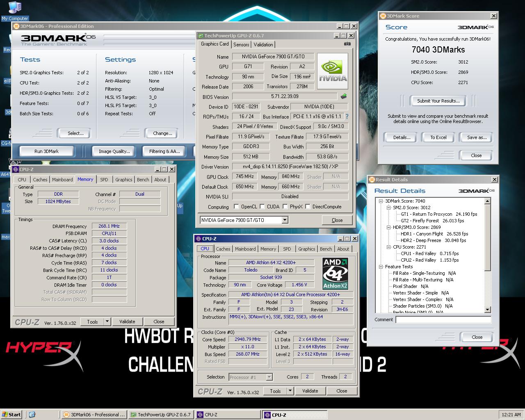Click the CPU-Z Memory window title icon
Viewport: 525px width, 420px height.
(16, 169)
